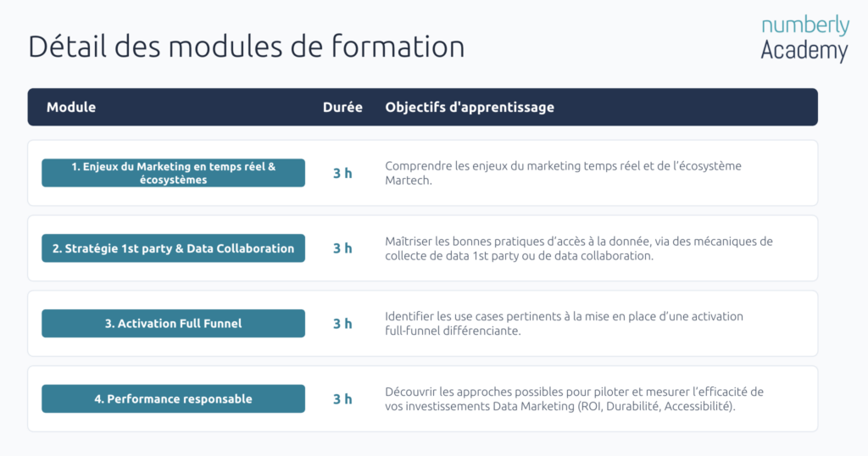Select the 'Enjeux du Marketing en temps réel' module
868x456 pixels.
[173, 173]
